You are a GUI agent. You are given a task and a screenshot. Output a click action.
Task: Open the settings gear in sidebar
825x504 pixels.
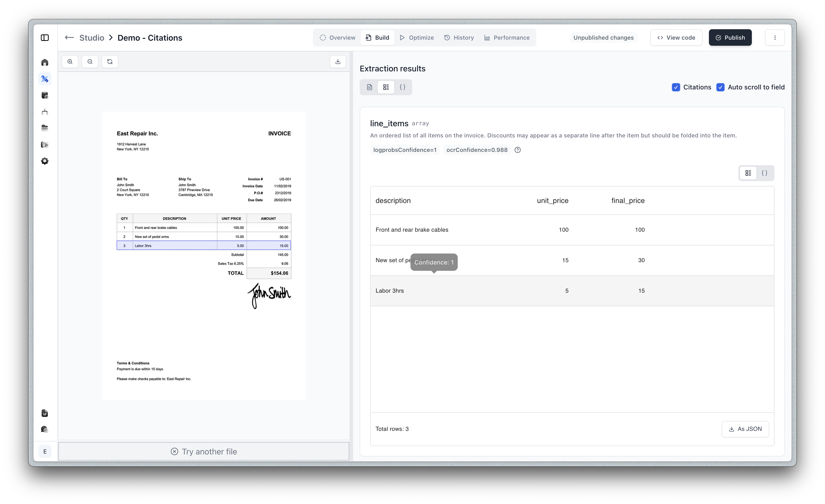coord(45,161)
